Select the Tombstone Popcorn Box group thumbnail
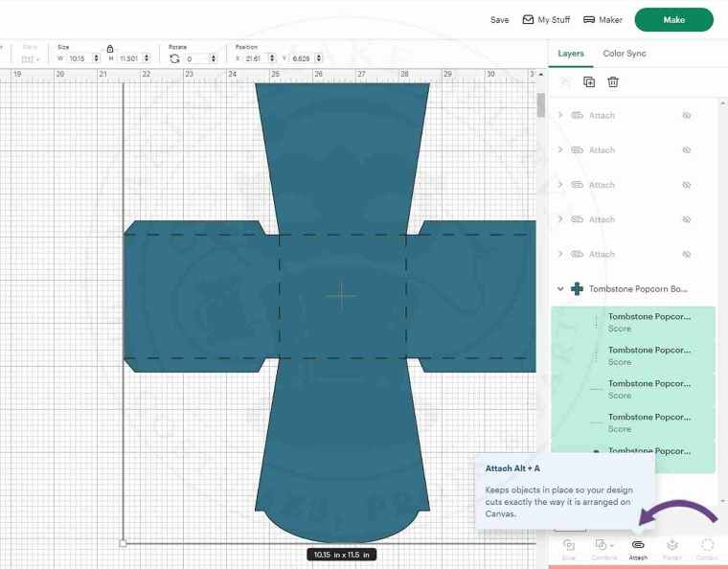Viewport: 728px width, 569px height. (x=577, y=288)
